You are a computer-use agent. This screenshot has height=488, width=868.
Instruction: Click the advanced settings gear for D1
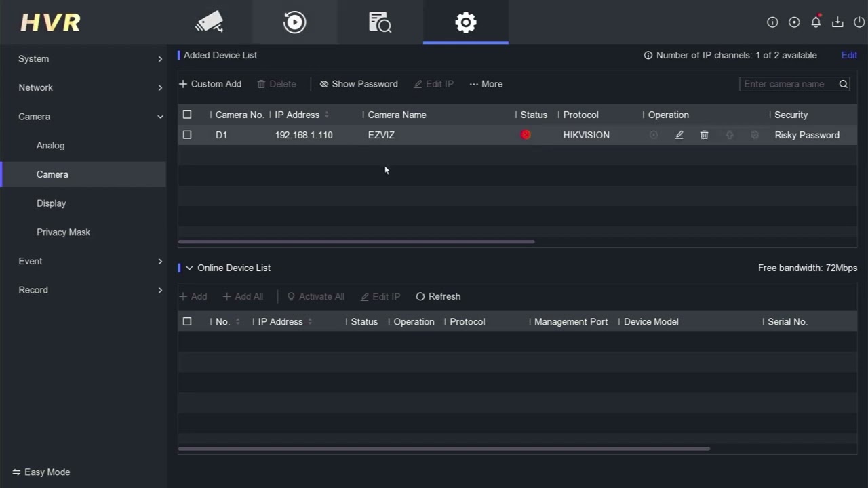pyautogui.click(x=755, y=135)
